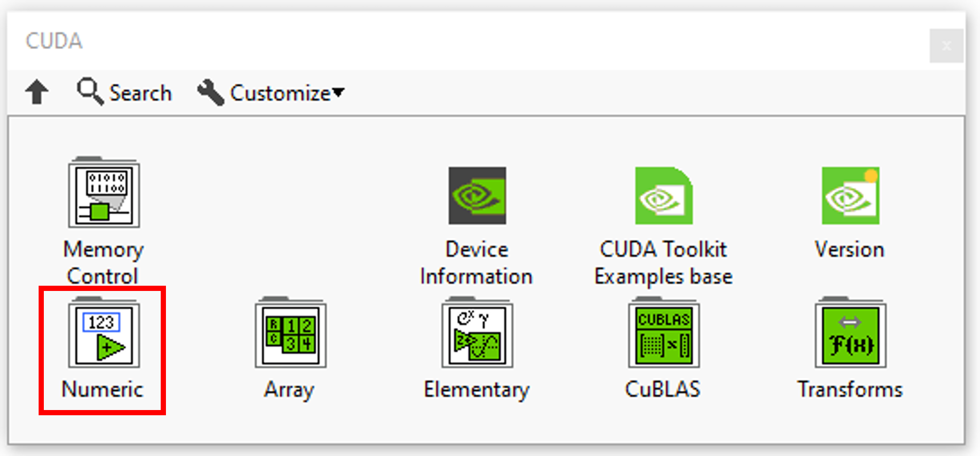The width and height of the screenshot is (980, 456).
Task: Click the Customize wrench icon
Action: pyautogui.click(x=210, y=92)
